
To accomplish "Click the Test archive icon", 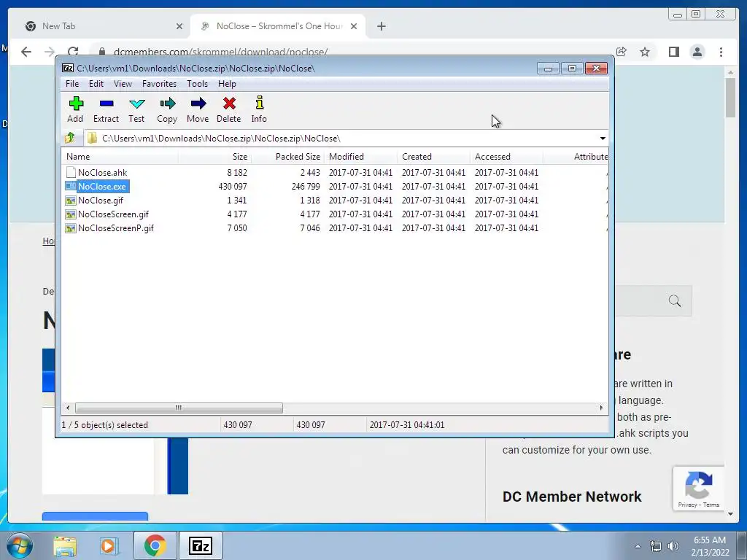I will (x=136, y=104).
